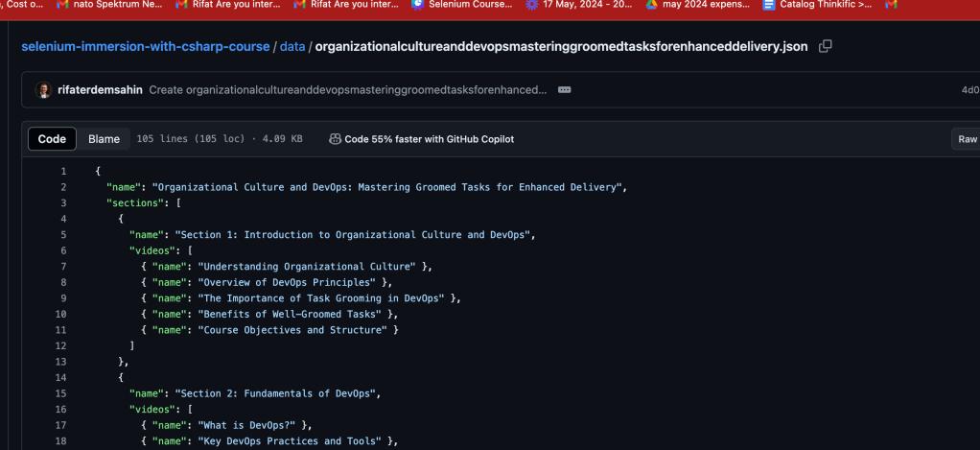Click 'Key DevOps Practices and Tools' code line
Screen dimensions: 980x450
[269, 441]
